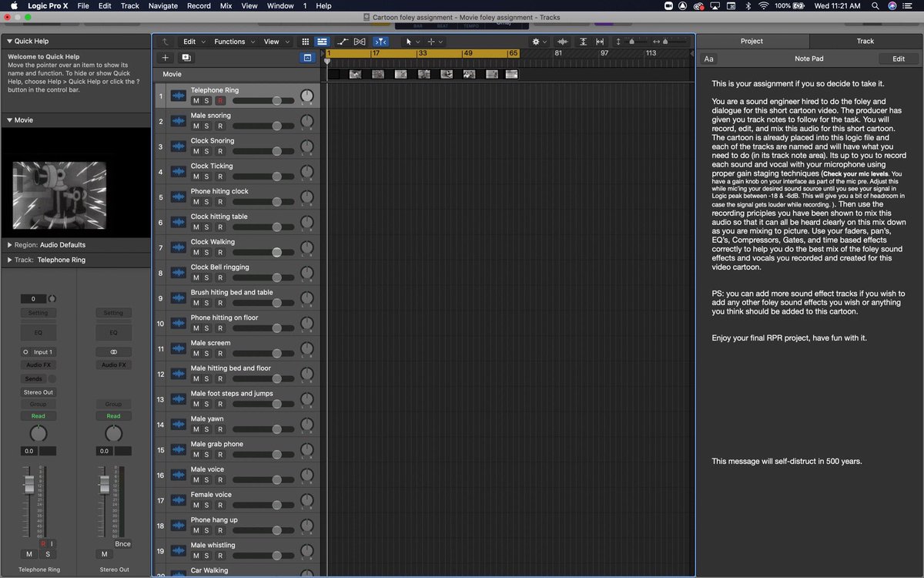Click the Stereo Out channel strip pan knob
The height and width of the screenshot is (578, 924).
(x=113, y=433)
